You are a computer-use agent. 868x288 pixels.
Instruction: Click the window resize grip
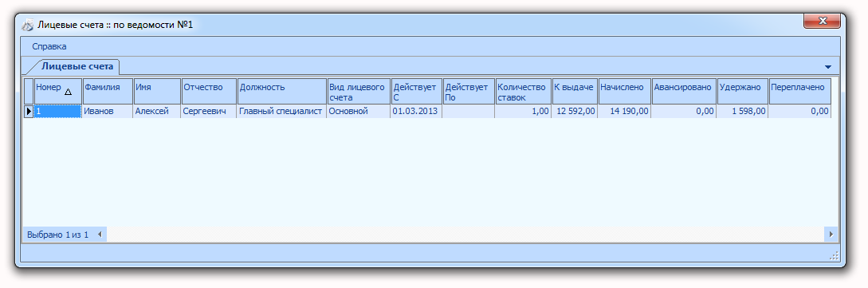835,255
